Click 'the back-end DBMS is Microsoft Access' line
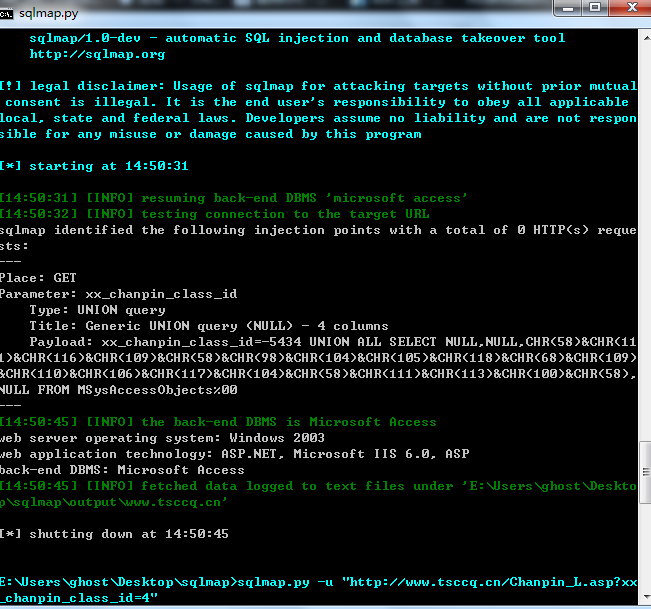This screenshot has height=609, width=651. click(x=218, y=422)
